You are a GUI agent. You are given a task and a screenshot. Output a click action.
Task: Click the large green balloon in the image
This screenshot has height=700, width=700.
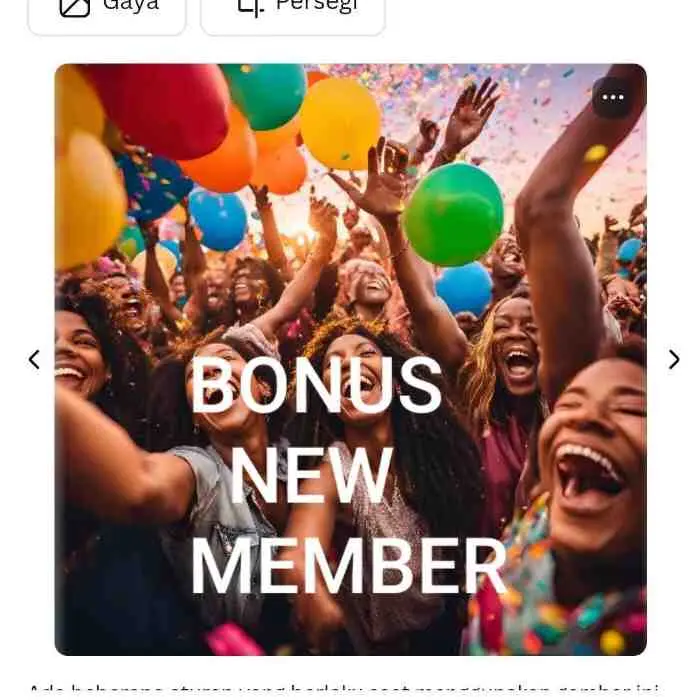(x=454, y=214)
